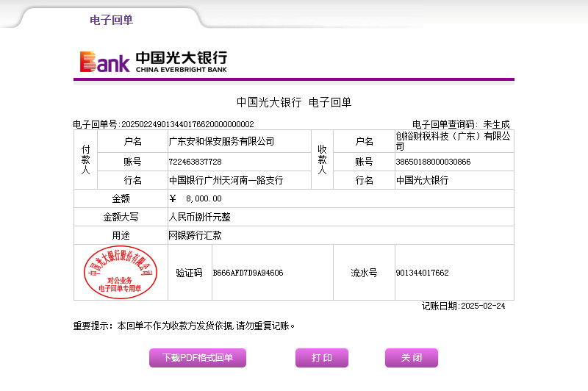
Task: Click the 收款人 column label
Action: (x=322, y=159)
